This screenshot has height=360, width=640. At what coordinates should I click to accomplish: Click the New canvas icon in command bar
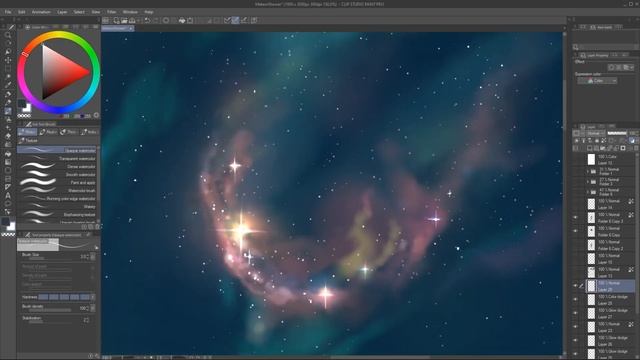click(116, 20)
